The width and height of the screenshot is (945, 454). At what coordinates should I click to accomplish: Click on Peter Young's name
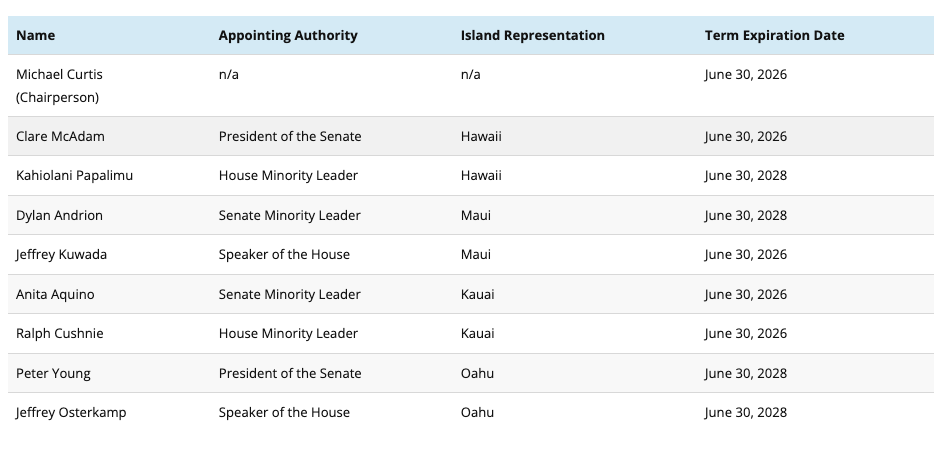[x=53, y=373]
